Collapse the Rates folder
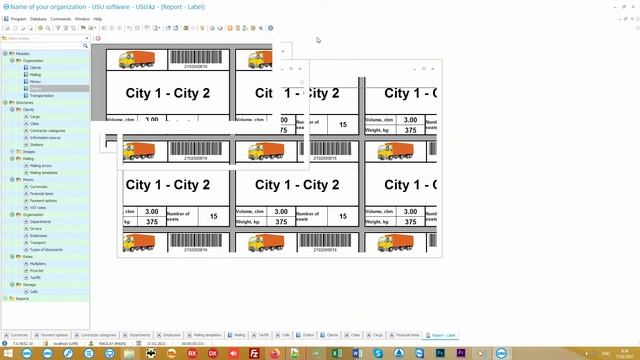 [12, 256]
